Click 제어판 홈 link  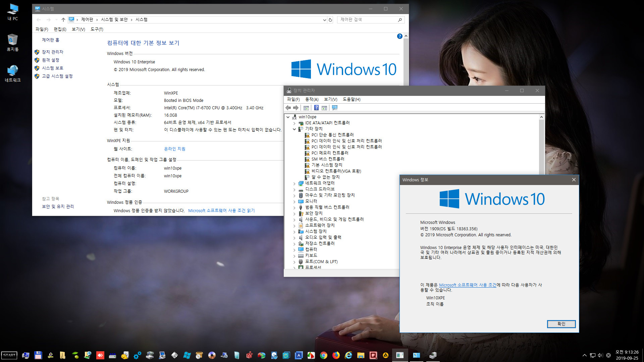50,40
